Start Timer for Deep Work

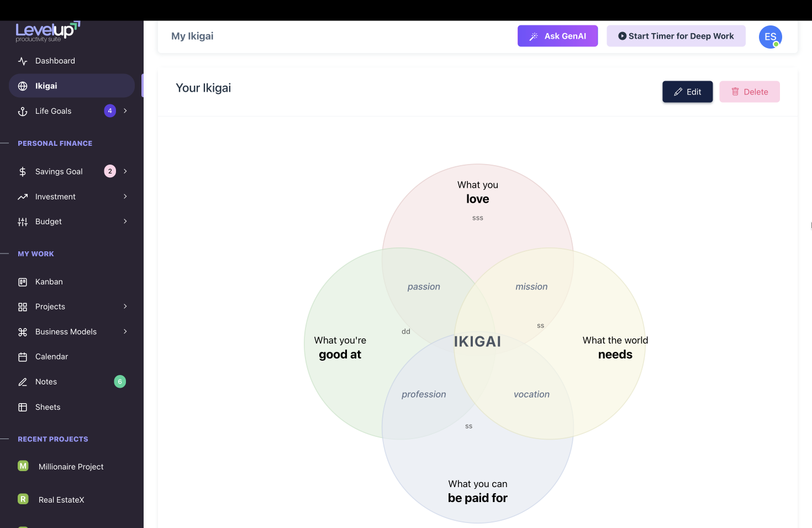pos(676,36)
